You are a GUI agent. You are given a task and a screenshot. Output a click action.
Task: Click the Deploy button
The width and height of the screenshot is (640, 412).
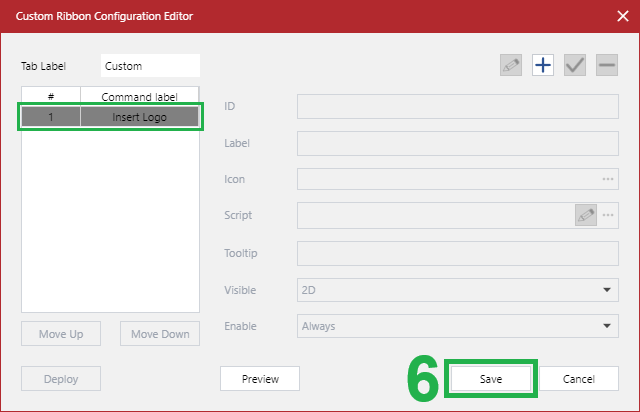[60, 379]
